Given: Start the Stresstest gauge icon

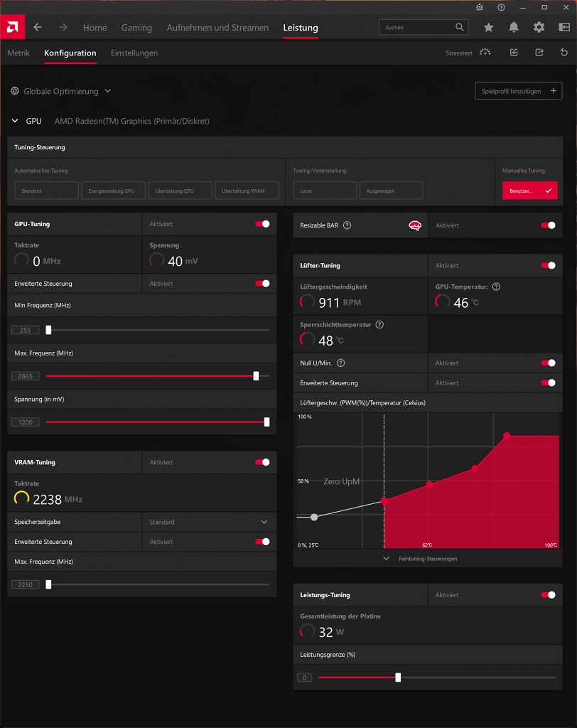Looking at the screenshot, I should pos(485,53).
